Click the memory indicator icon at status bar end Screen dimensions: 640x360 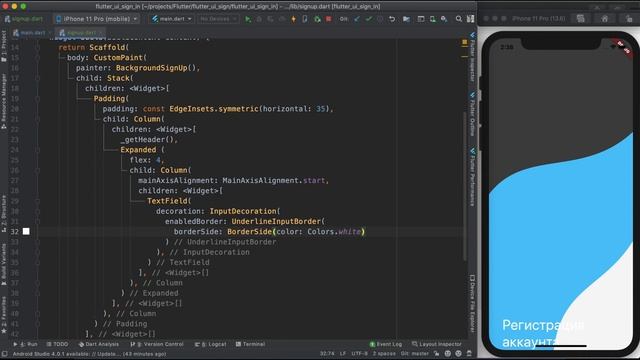pos(469,353)
